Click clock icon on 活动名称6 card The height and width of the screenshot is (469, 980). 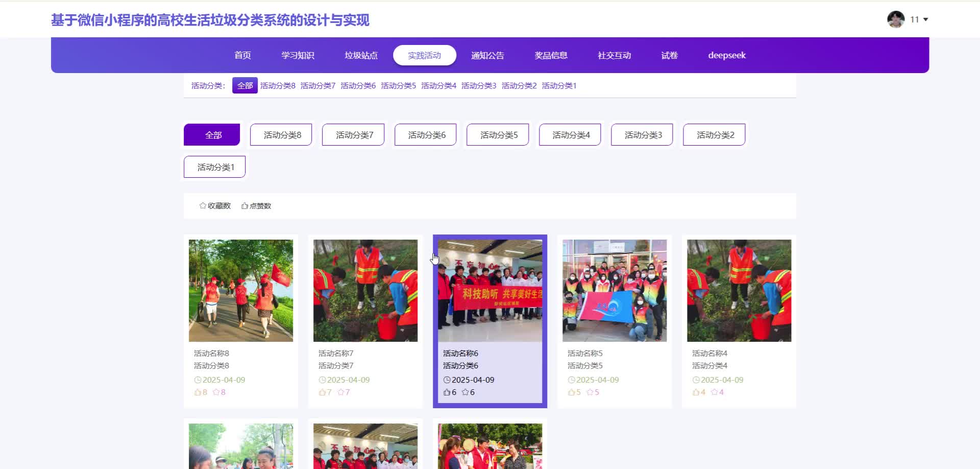point(447,380)
